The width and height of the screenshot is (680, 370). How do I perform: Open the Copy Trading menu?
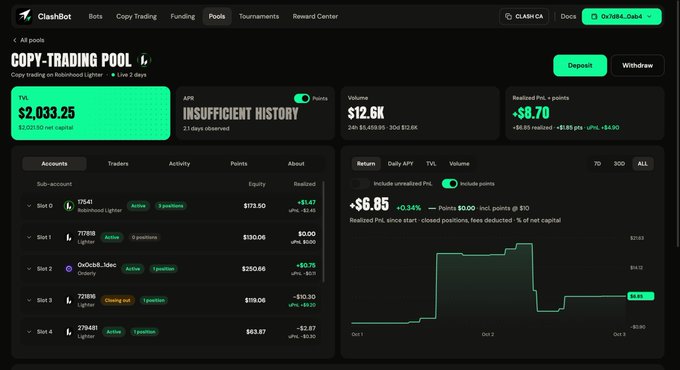[136, 16]
